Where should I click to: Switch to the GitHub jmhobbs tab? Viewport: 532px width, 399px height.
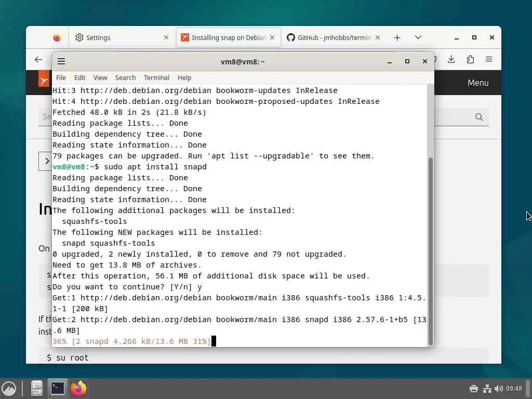pos(334,37)
